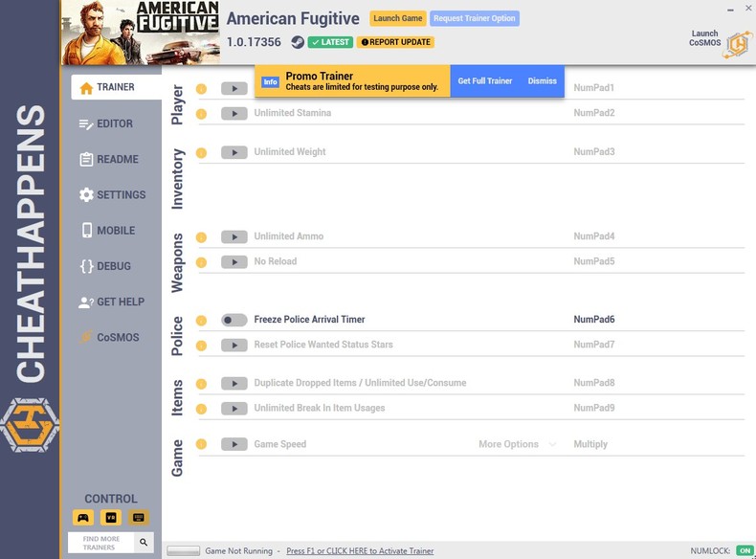Click Request Trainer Option button
Viewport: 756px width, 559px height.
(475, 18)
